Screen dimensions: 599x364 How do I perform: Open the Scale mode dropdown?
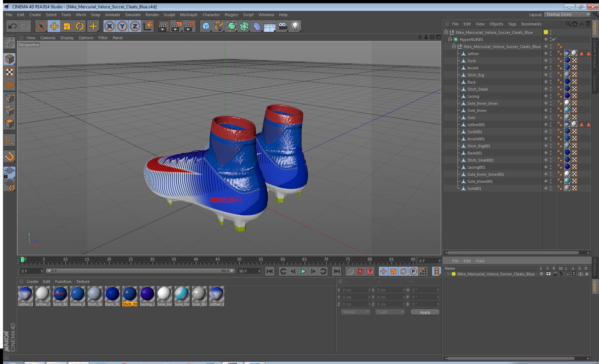click(x=390, y=312)
